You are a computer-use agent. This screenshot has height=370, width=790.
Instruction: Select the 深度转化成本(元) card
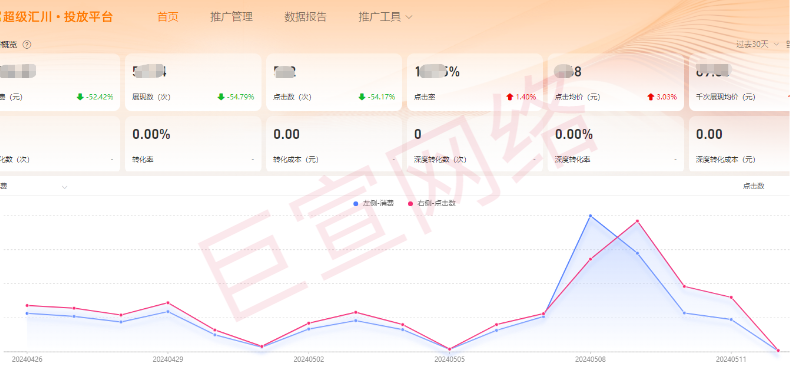pos(739,144)
